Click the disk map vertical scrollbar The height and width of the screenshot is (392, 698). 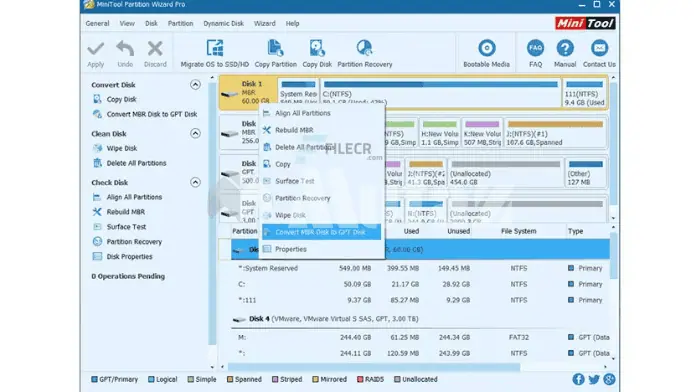point(613,145)
